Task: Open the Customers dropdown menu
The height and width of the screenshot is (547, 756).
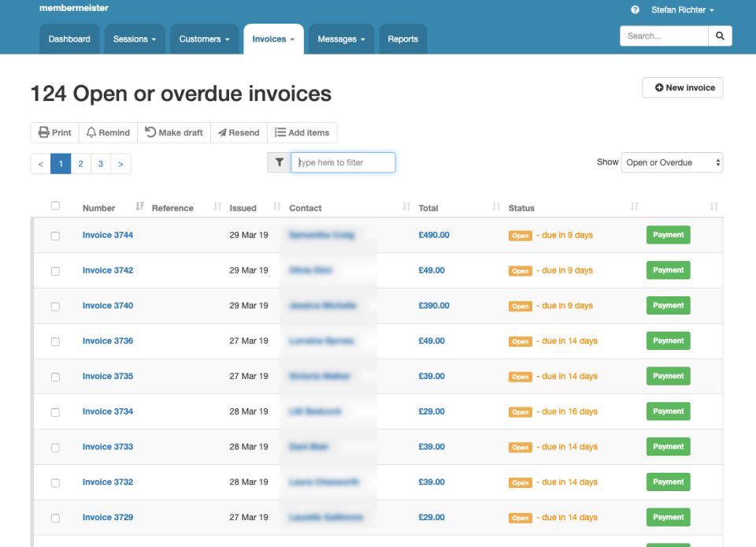Action: (x=204, y=39)
